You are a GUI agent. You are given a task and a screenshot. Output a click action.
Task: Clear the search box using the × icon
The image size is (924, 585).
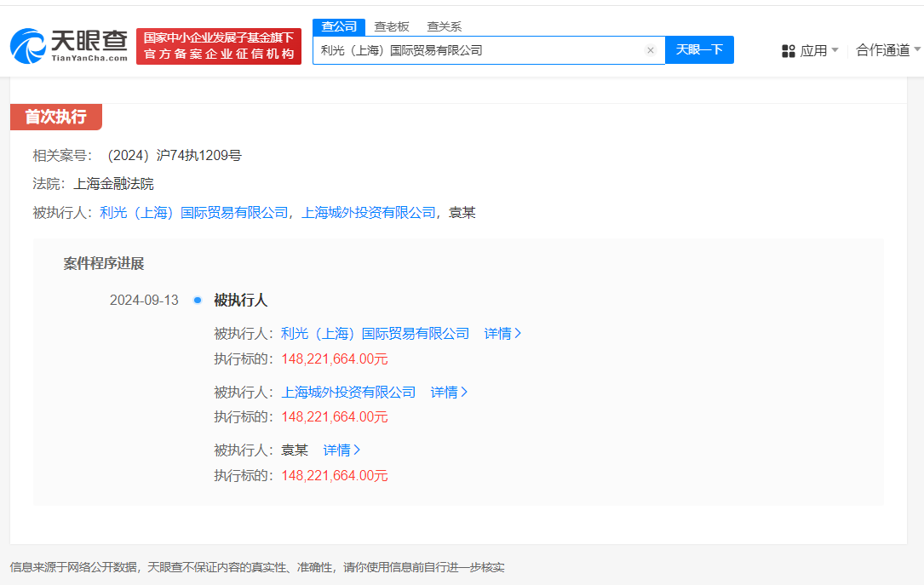pyautogui.click(x=651, y=49)
